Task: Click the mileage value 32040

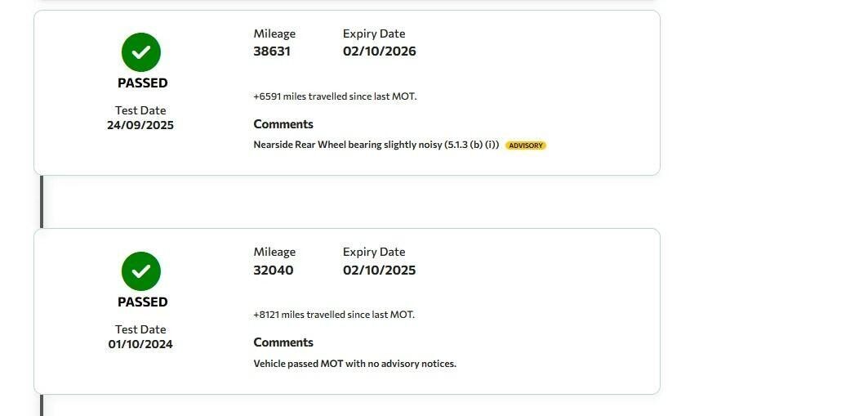Action: pyautogui.click(x=274, y=271)
